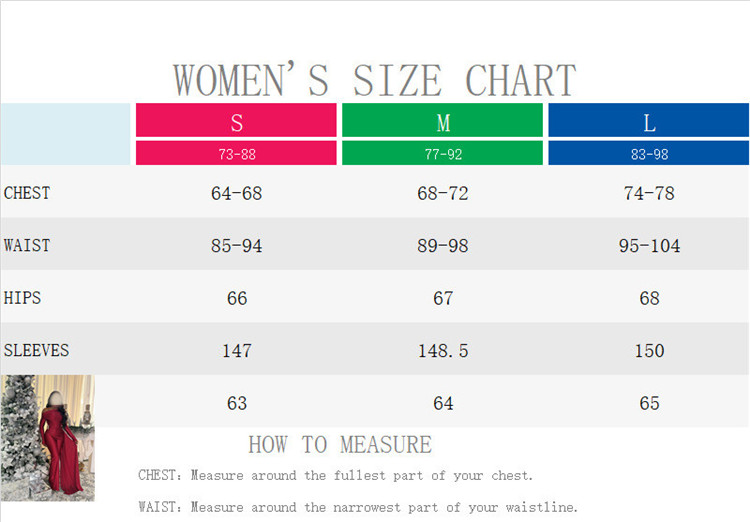Viewport: 750px width, 522px height.
Task: Pick the blue 83-98 range cell
Action: 649,154
